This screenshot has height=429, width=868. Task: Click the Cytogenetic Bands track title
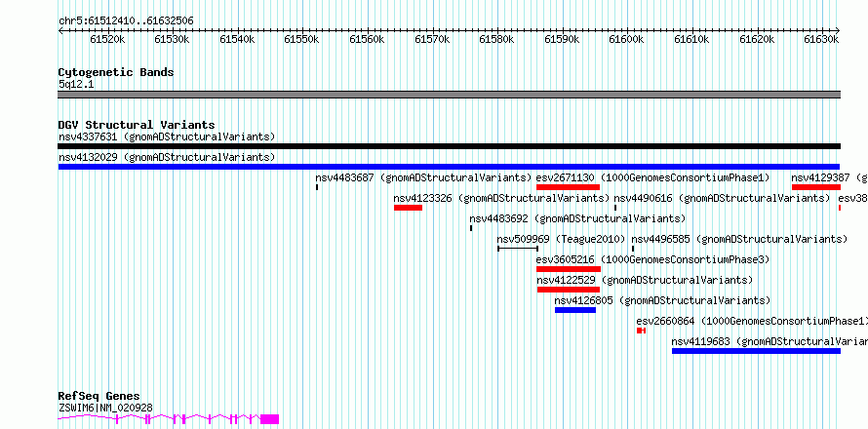point(116,72)
